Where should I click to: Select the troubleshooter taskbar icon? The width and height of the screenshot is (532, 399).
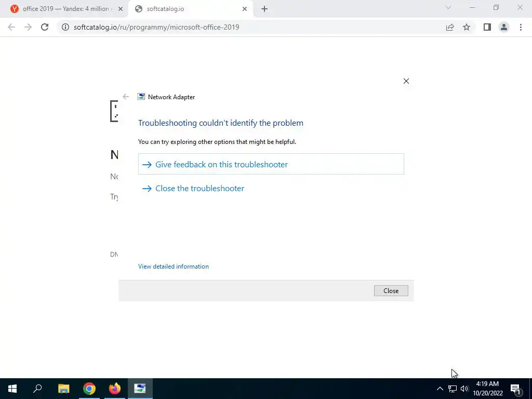pos(140,389)
